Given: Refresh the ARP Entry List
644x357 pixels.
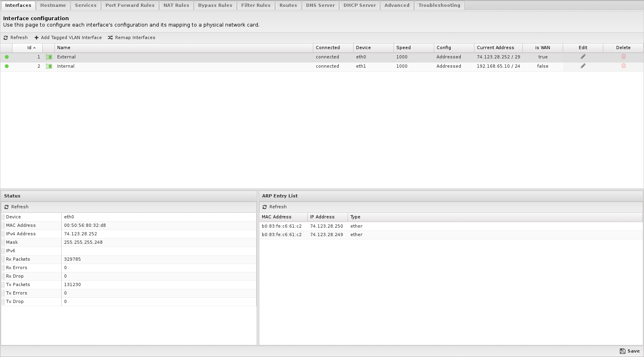Looking at the screenshot, I should point(275,207).
